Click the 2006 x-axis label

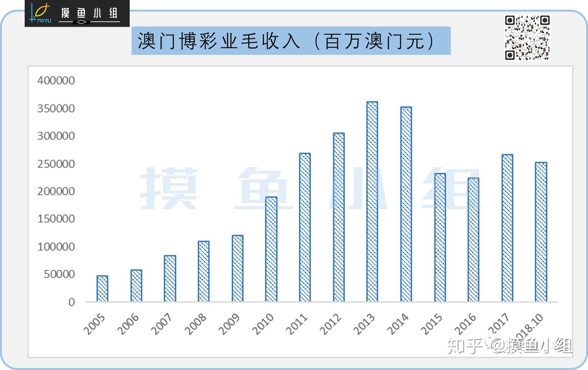128,324
